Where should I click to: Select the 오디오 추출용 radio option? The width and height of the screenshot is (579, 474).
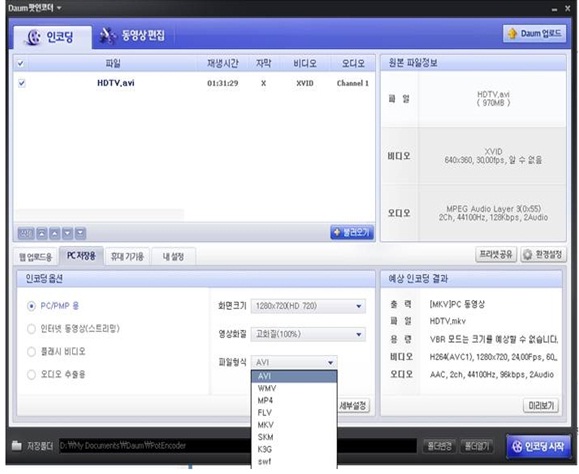(x=31, y=375)
